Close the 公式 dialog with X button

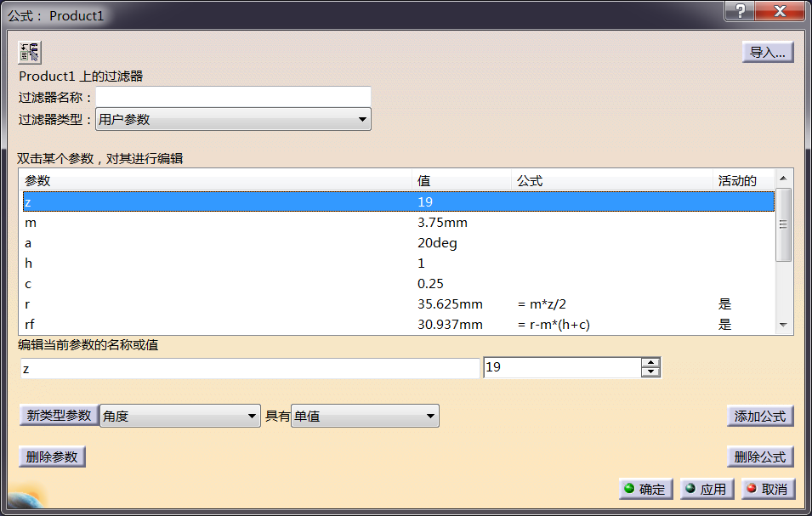[780, 10]
